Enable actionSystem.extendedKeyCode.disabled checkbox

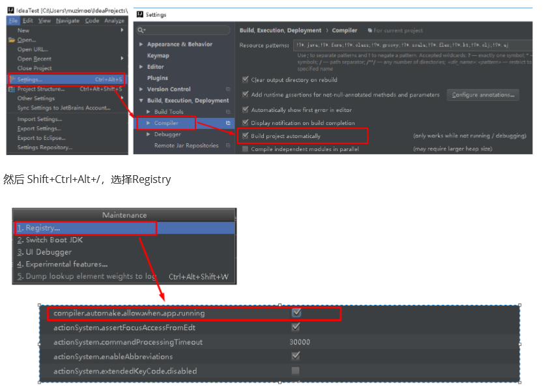pos(296,371)
